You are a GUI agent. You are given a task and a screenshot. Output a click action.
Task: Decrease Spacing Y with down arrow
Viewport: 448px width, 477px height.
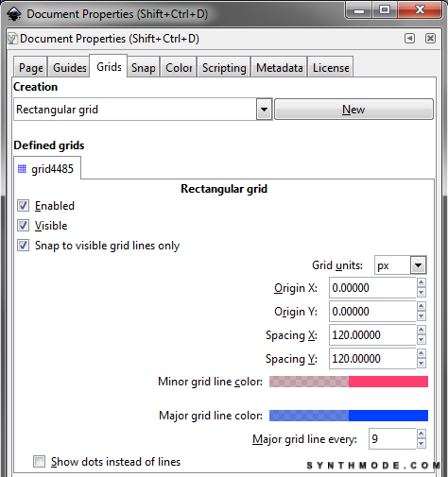[422, 364]
